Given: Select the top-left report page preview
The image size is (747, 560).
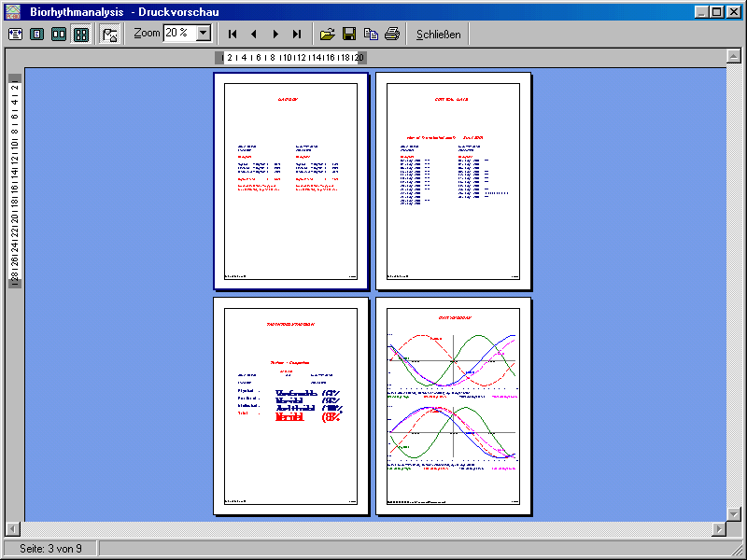Looking at the screenshot, I should pyautogui.click(x=290, y=182).
